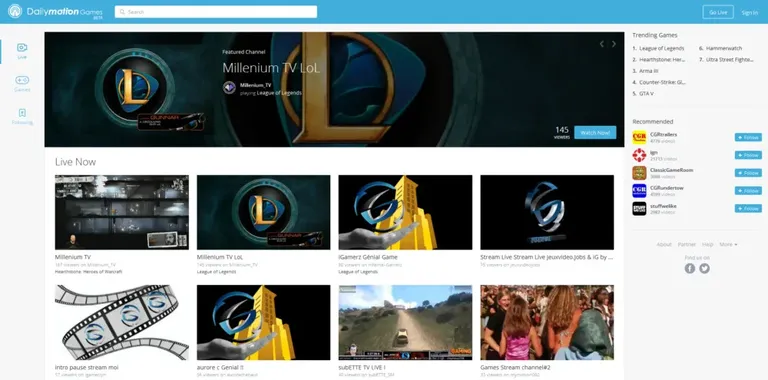Click Watch Now on featured channel
The width and height of the screenshot is (768, 380).
coord(595,133)
